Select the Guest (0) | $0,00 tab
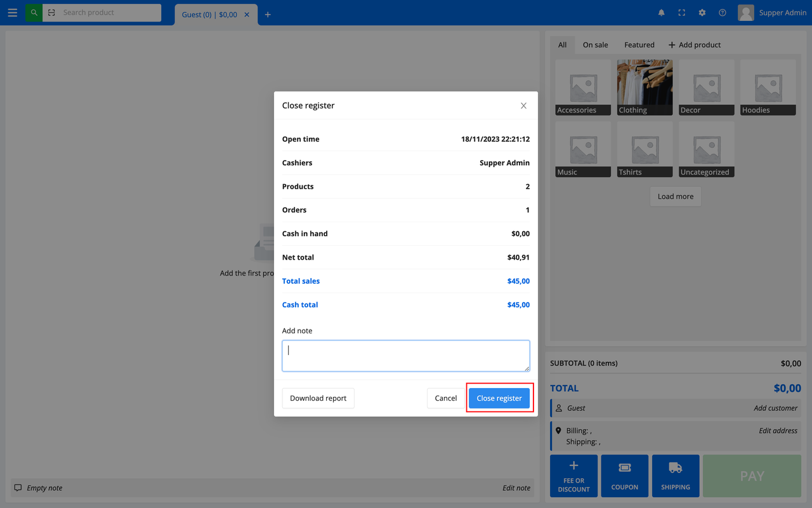812x508 pixels. [209, 15]
